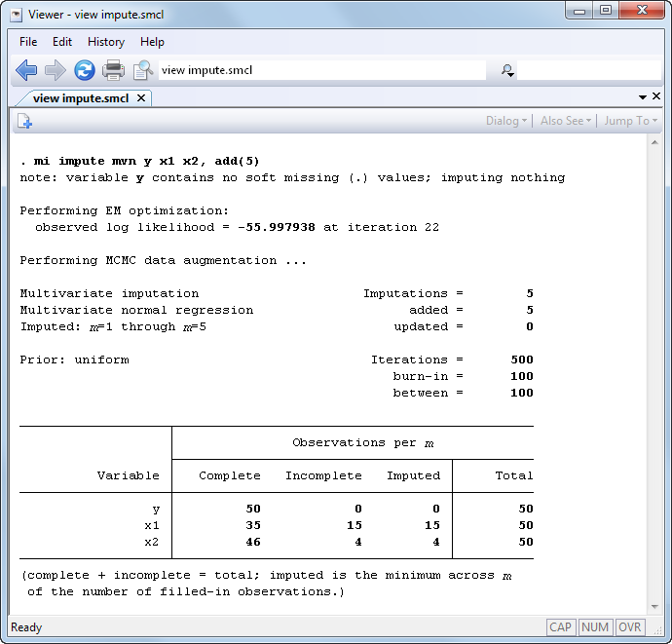Click the Viewer title bar app icon
Viewport: 672px width, 644px height.
tap(16, 14)
